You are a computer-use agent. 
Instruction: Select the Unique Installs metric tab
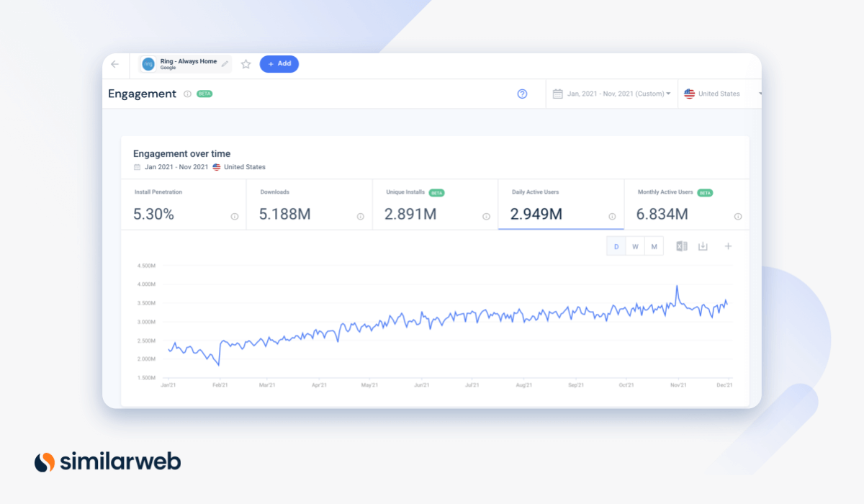coord(436,204)
